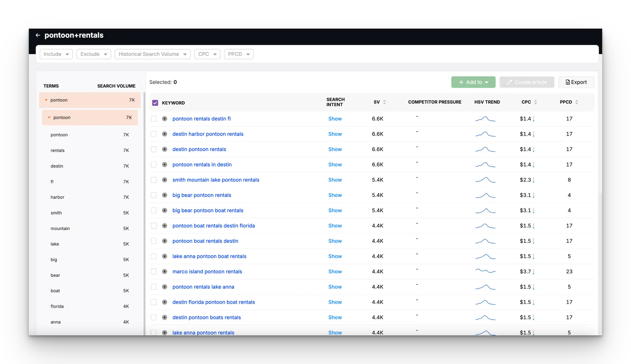Viewport: 631px width, 364px height.
Task: Click PPCD value 23 for marco island row
Action: [569, 271]
